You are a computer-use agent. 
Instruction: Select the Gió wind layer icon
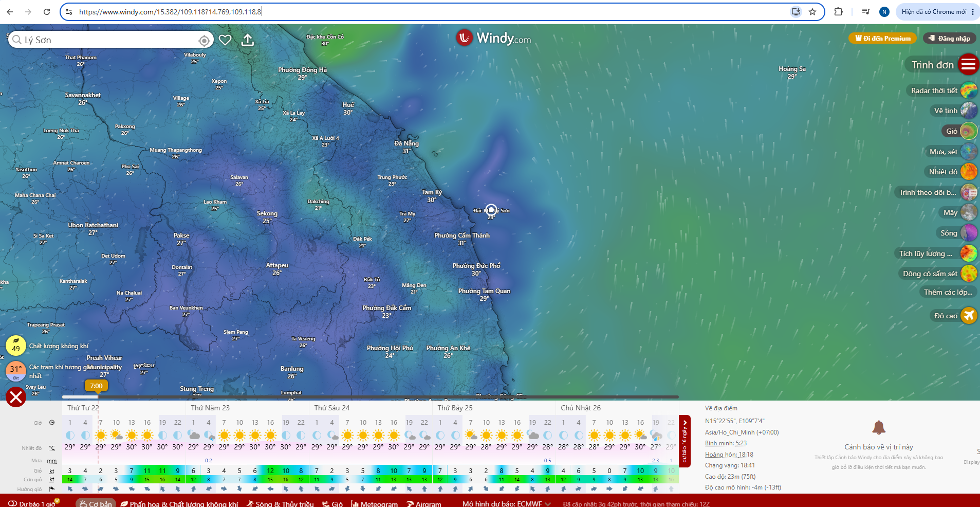tap(969, 131)
